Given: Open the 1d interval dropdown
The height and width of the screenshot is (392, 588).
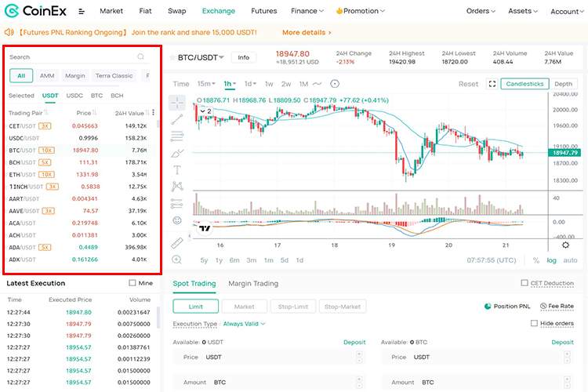Looking at the screenshot, I should (250, 84).
